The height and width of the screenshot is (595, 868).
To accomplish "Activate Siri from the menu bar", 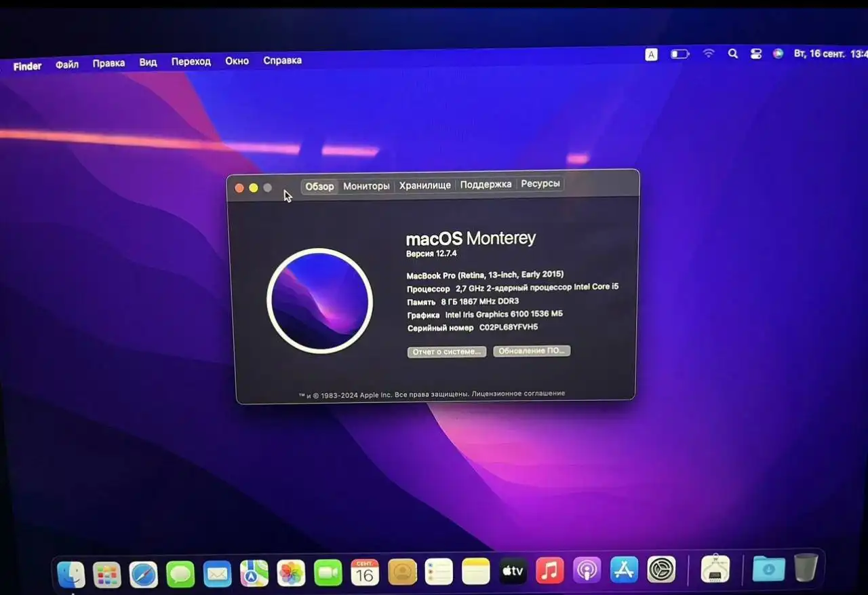I will (x=778, y=54).
